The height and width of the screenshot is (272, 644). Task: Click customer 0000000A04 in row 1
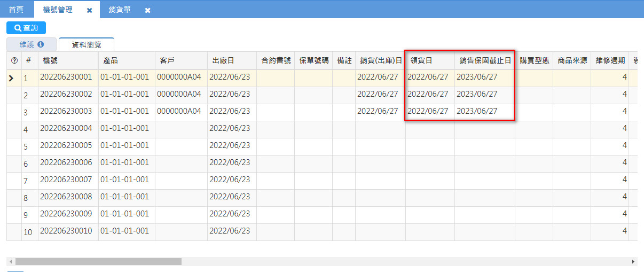(x=179, y=77)
